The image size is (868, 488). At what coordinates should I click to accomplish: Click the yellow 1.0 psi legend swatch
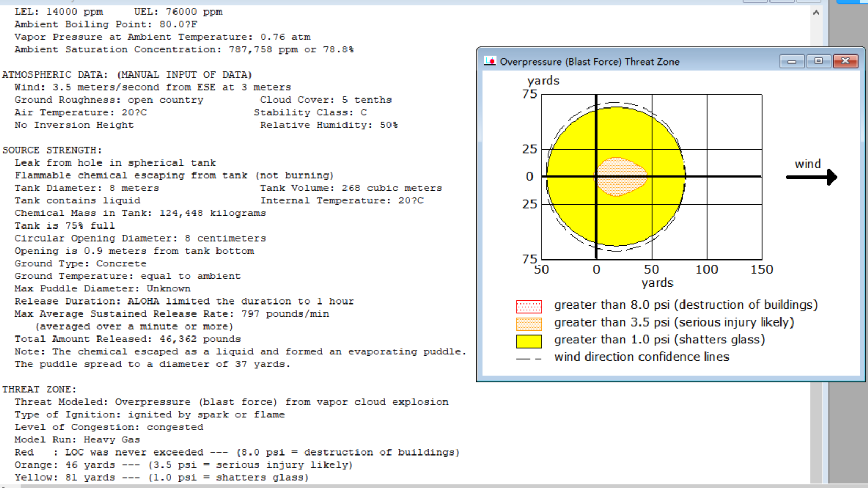pos(529,341)
